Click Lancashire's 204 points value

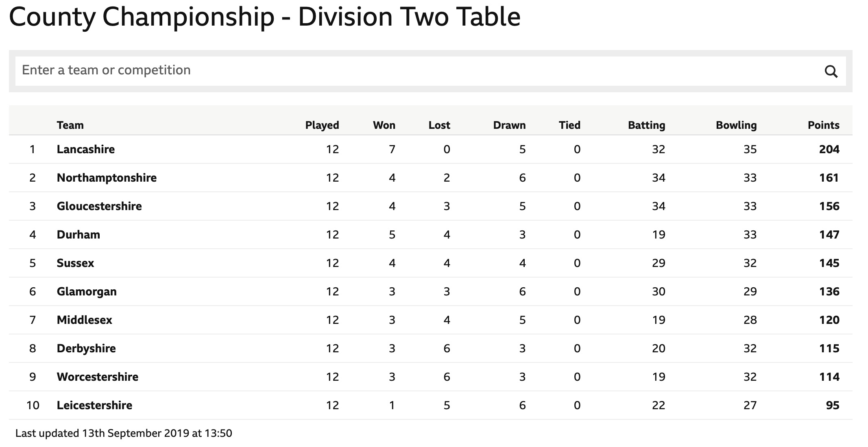coord(829,149)
